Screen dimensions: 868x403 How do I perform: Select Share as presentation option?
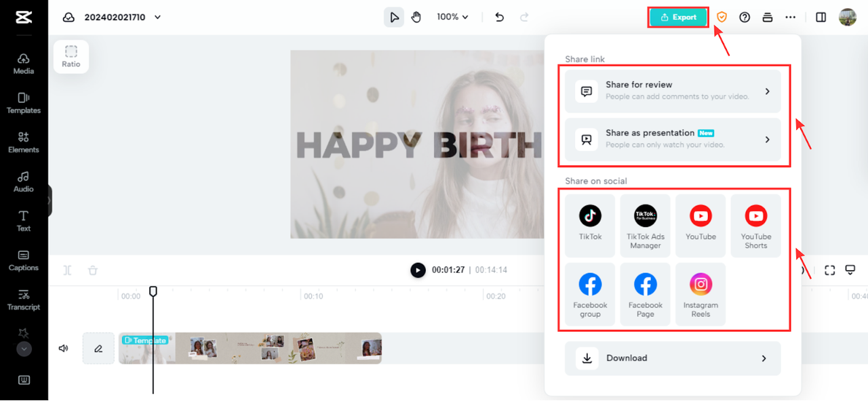[x=673, y=139]
